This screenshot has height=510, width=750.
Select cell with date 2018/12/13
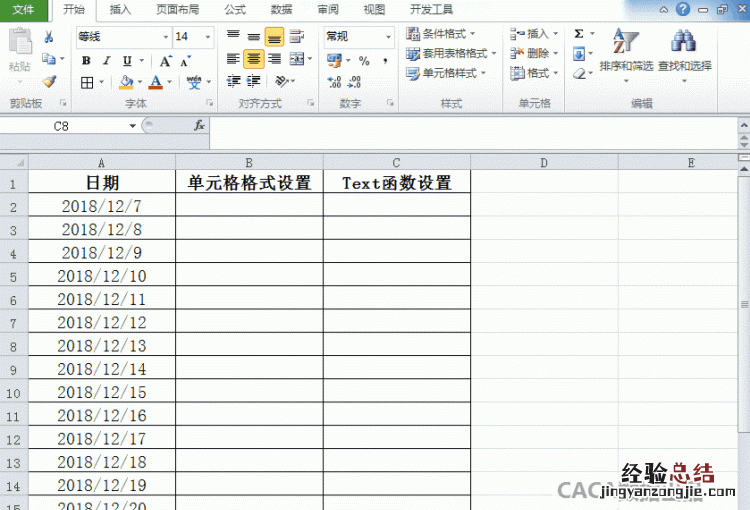(102, 345)
